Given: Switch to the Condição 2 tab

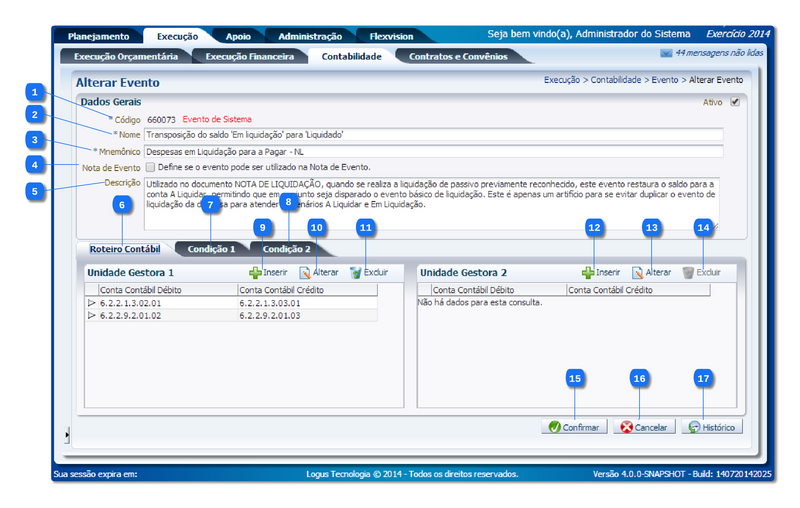Looking at the screenshot, I should pyautogui.click(x=286, y=248).
